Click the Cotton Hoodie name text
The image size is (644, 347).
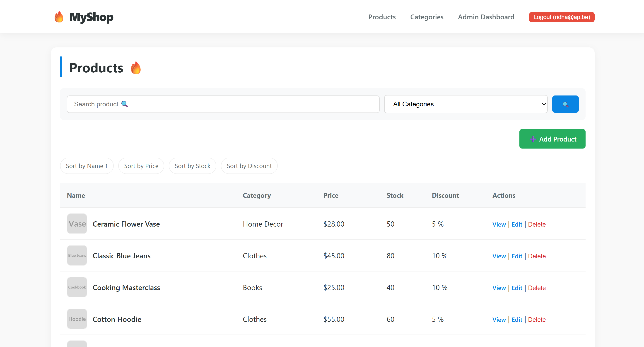point(117,320)
